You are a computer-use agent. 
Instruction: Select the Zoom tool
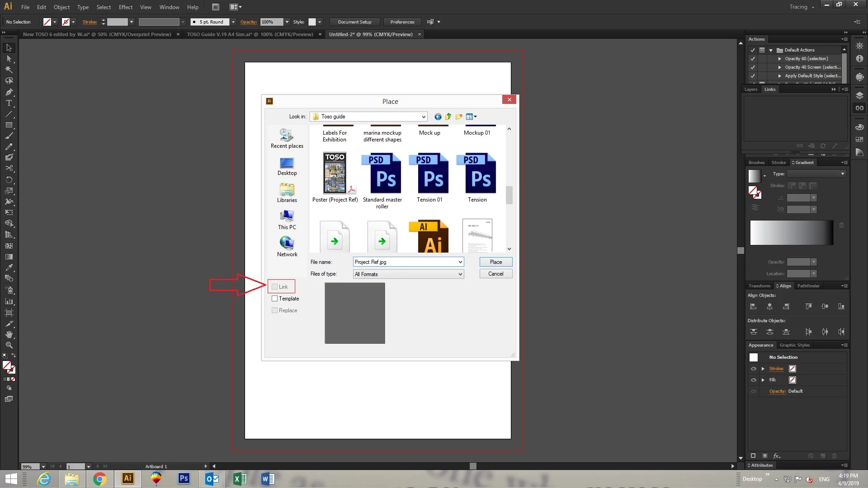click(x=9, y=345)
